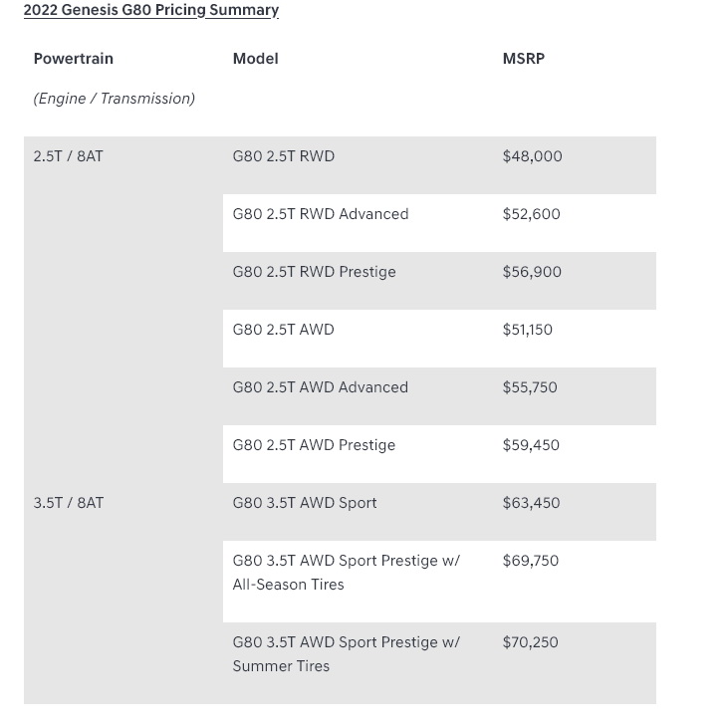Click the G80 2.5T AWD Advanced row
Image resolution: width=726 pixels, height=728 pixels.
pos(320,387)
